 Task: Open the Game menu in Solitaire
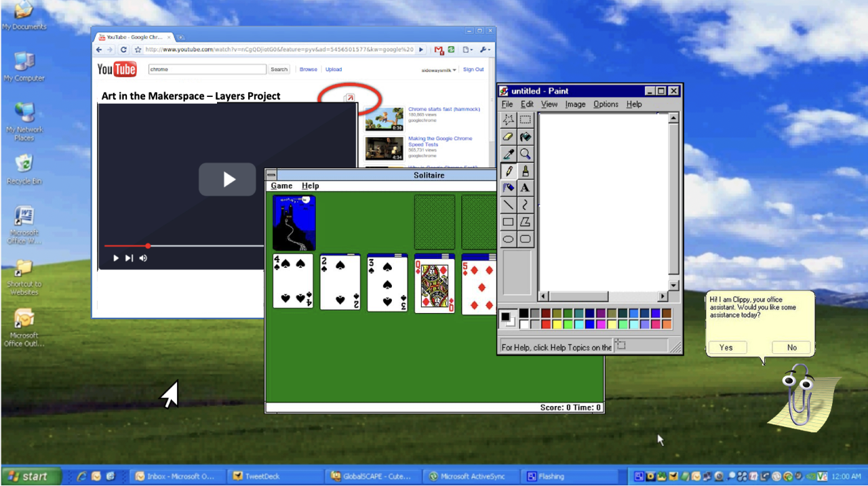tap(281, 186)
